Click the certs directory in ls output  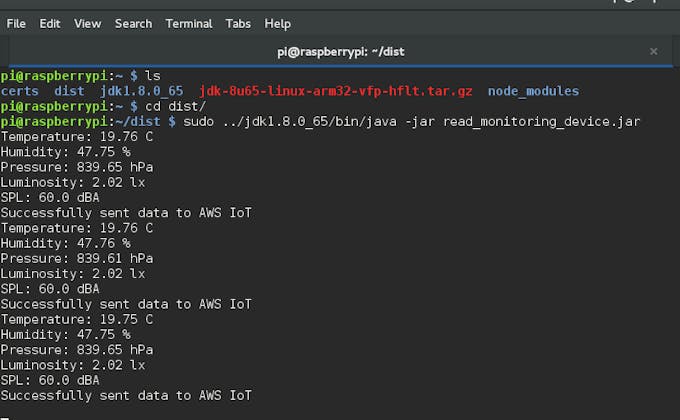coord(21,91)
